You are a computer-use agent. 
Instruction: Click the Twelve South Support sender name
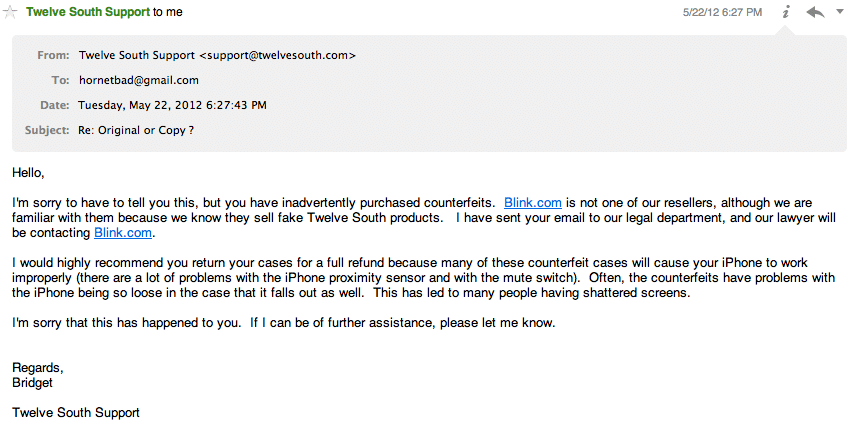pyautogui.click(x=88, y=12)
